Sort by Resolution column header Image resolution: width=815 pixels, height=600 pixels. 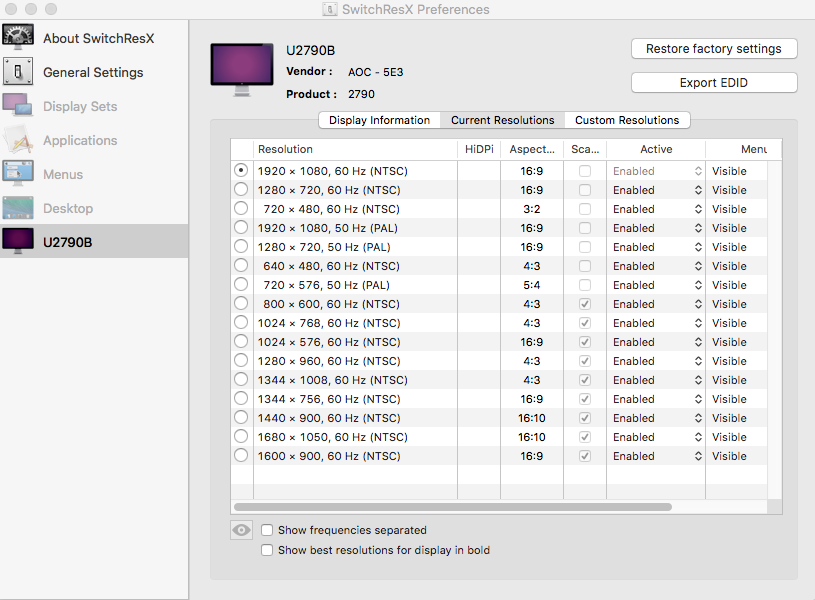coord(356,149)
